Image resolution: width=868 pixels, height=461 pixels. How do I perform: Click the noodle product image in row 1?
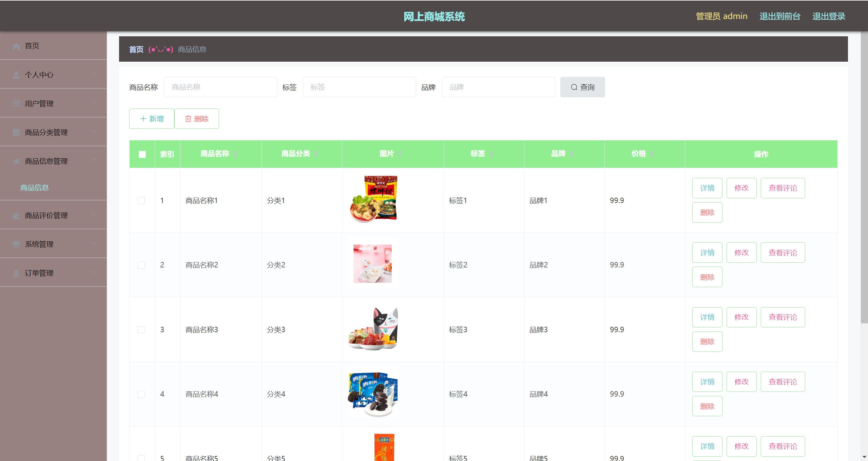tap(373, 199)
